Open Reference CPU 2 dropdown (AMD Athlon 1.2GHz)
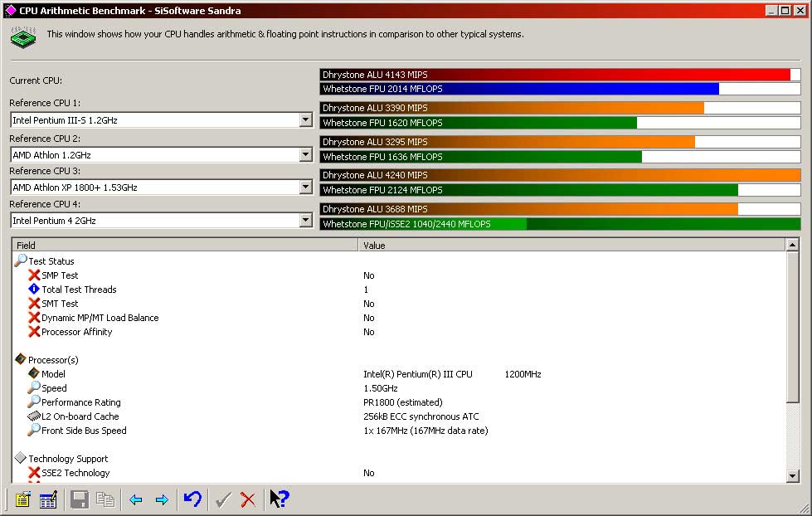The image size is (812, 516). click(305, 154)
